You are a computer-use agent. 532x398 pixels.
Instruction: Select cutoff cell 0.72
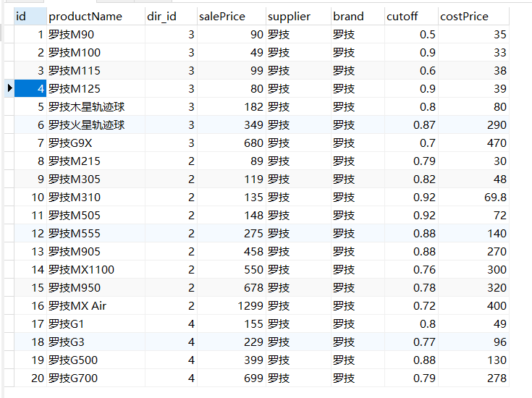[x=411, y=305]
